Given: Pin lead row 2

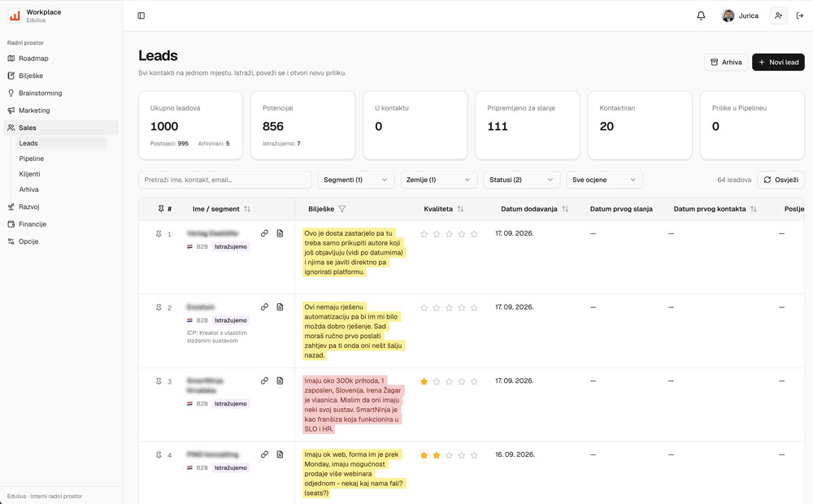Looking at the screenshot, I should tap(159, 307).
